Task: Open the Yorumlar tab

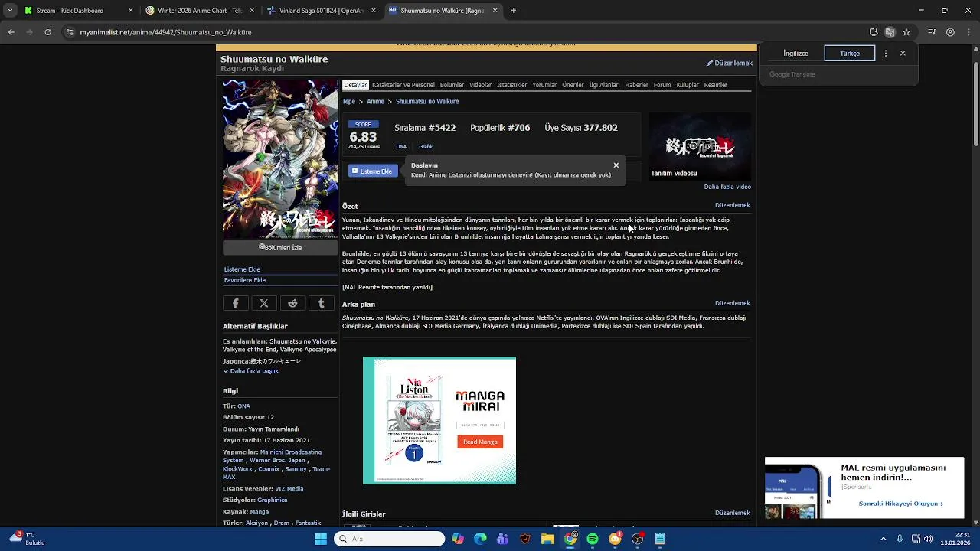Action: click(x=544, y=85)
